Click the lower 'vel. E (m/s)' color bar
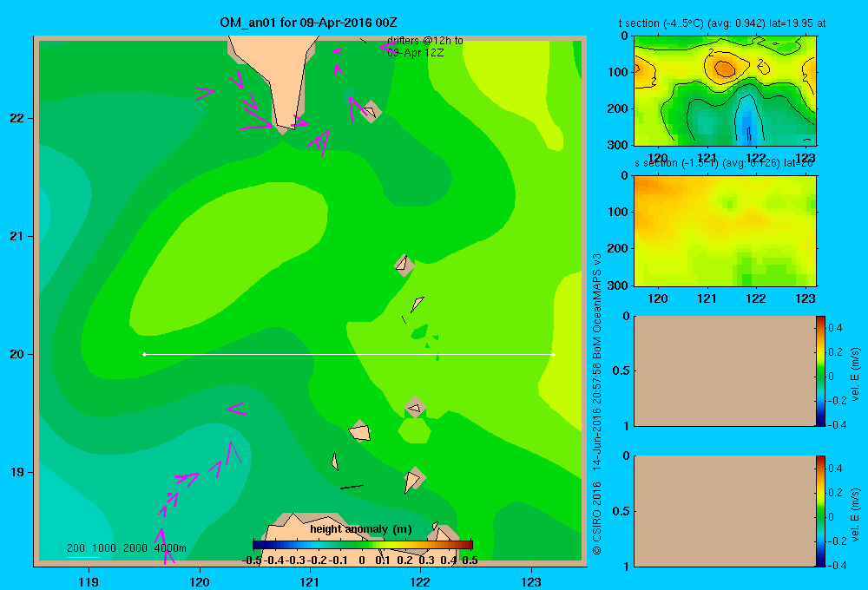Image resolution: width=868 pixels, height=590 pixels. (x=820, y=511)
